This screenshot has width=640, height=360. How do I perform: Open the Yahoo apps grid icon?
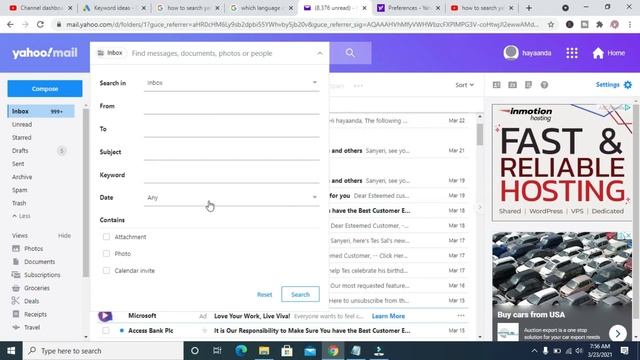click(572, 53)
